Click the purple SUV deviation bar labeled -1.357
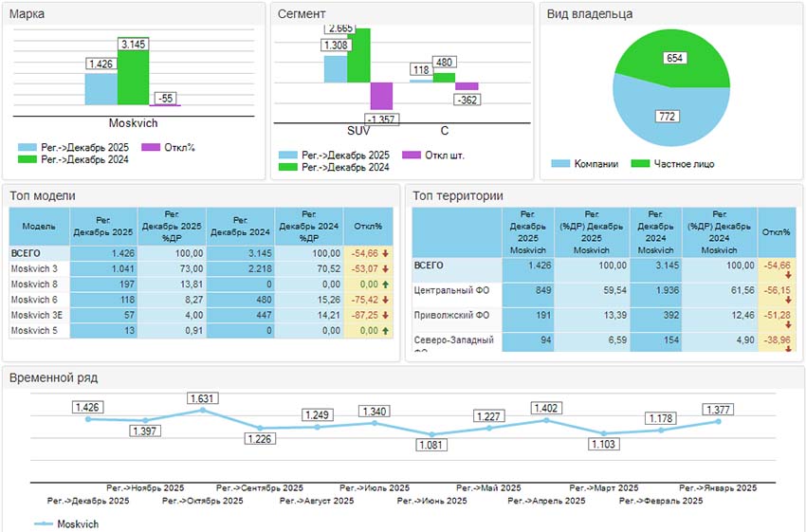This screenshot has height=532, width=806. 380,96
